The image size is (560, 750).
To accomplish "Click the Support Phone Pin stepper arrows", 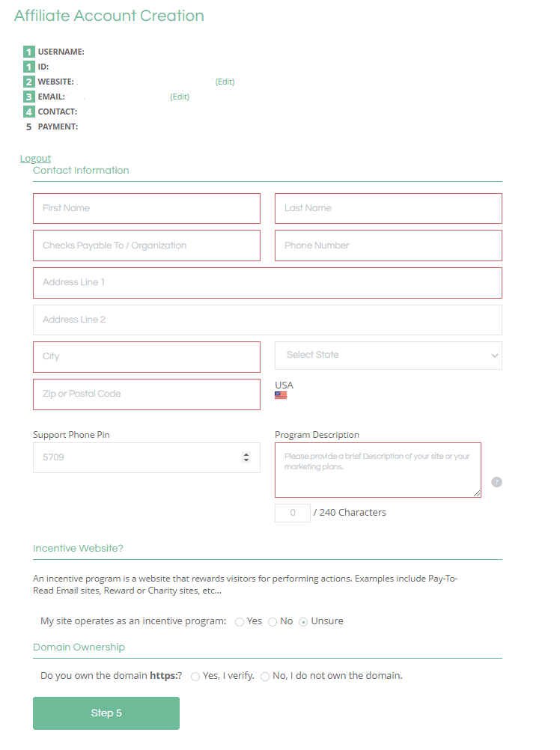I will point(246,457).
